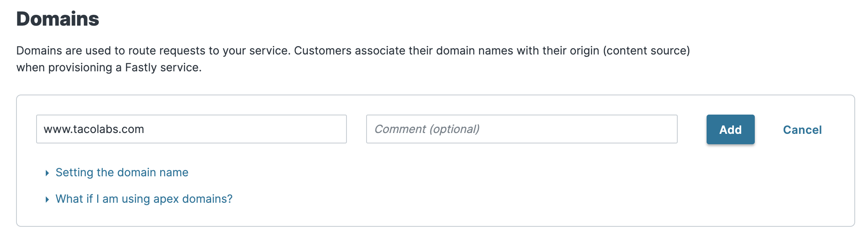Click the Comment (optional) input field
This screenshot has height=238, width=868.
point(522,129)
